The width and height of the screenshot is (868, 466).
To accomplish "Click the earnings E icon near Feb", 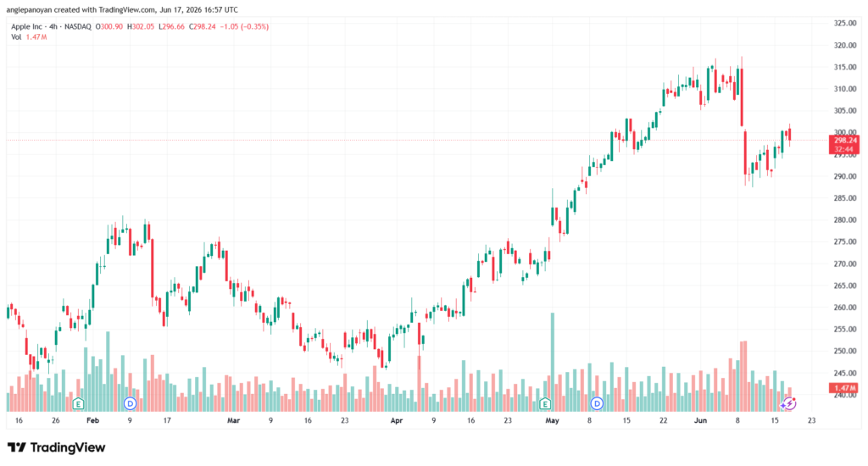I will tap(78, 404).
